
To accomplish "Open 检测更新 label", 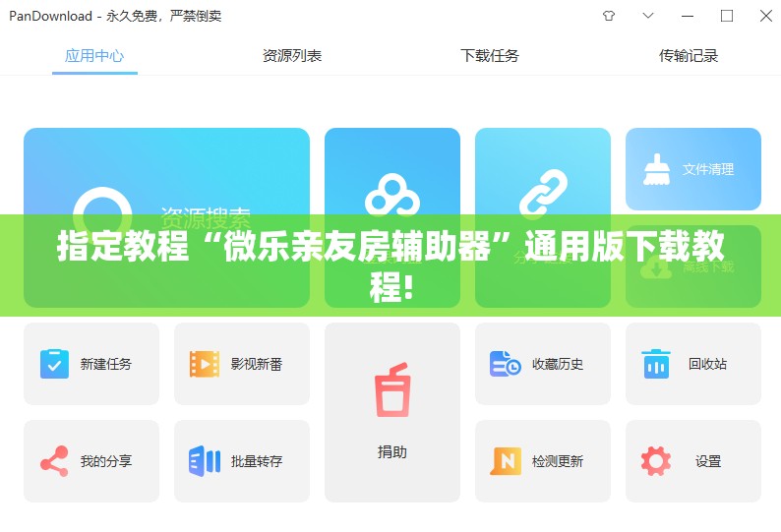I will [558, 461].
